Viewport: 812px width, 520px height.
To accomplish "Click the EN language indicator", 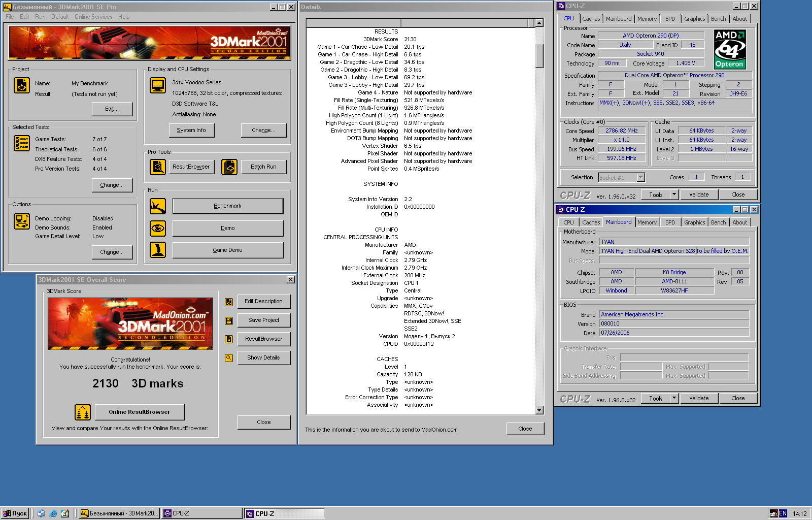I will point(783,513).
